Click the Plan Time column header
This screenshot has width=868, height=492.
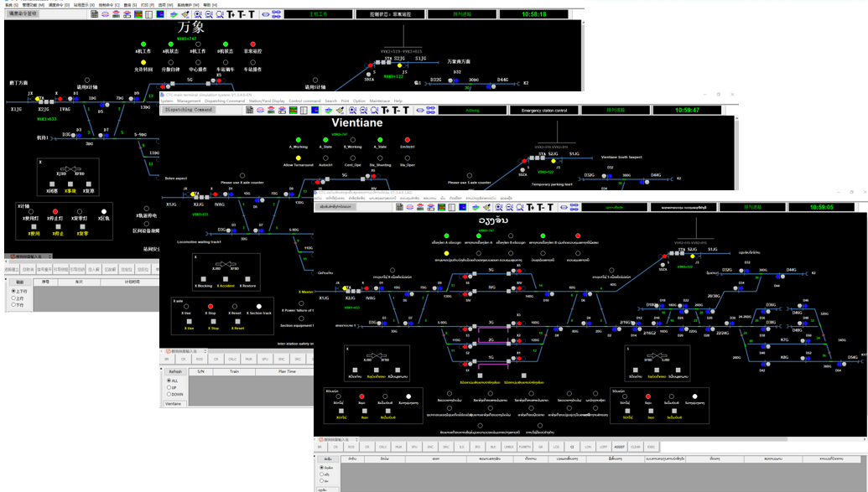tap(287, 370)
